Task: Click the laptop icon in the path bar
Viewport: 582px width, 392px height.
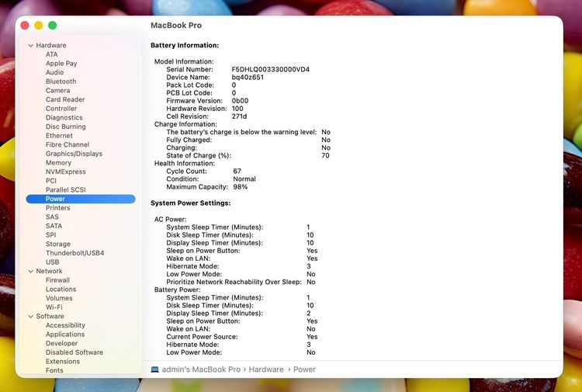Action: pyautogui.click(x=154, y=369)
